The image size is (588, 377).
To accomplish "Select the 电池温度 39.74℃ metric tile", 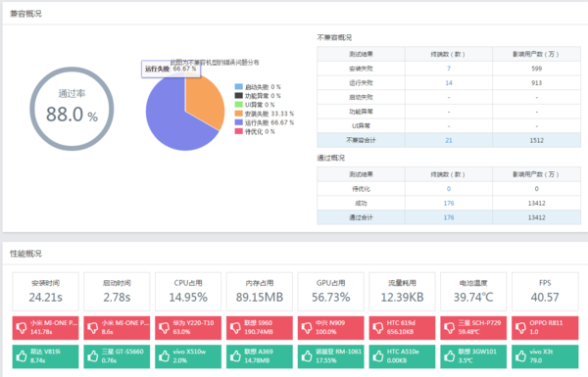I will click(x=473, y=292).
